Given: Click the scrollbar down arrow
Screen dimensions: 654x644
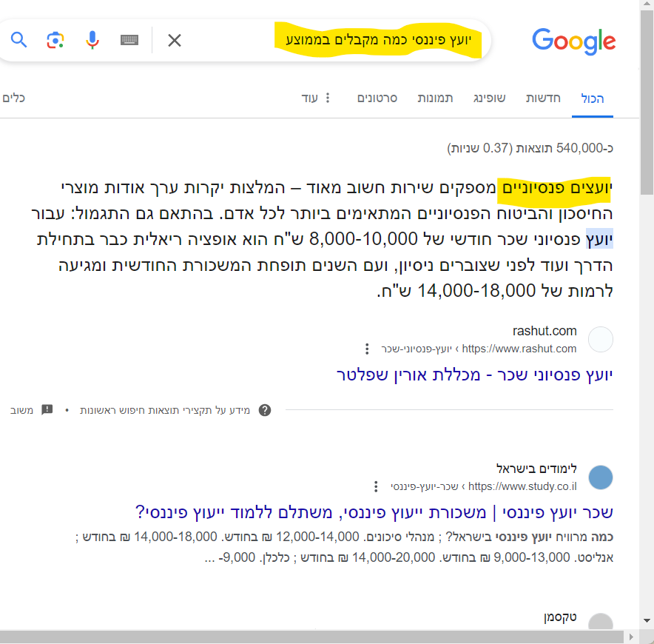Looking at the screenshot, I should pyautogui.click(x=647, y=620).
